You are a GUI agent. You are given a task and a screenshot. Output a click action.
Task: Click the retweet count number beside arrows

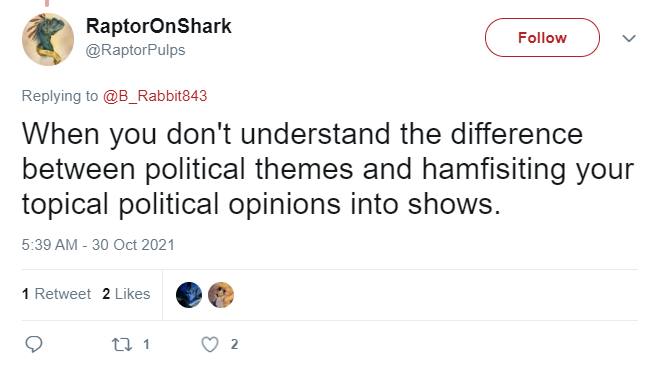click(146, 344)
